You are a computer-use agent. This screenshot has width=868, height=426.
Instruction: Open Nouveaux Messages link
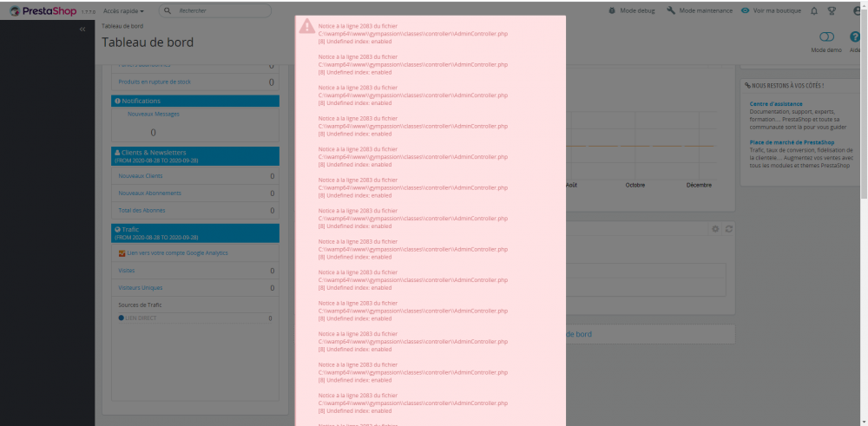(154, 114)
